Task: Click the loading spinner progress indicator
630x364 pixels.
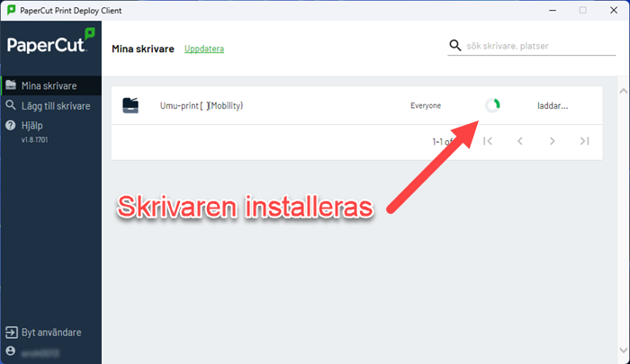Action: point(492,105)
